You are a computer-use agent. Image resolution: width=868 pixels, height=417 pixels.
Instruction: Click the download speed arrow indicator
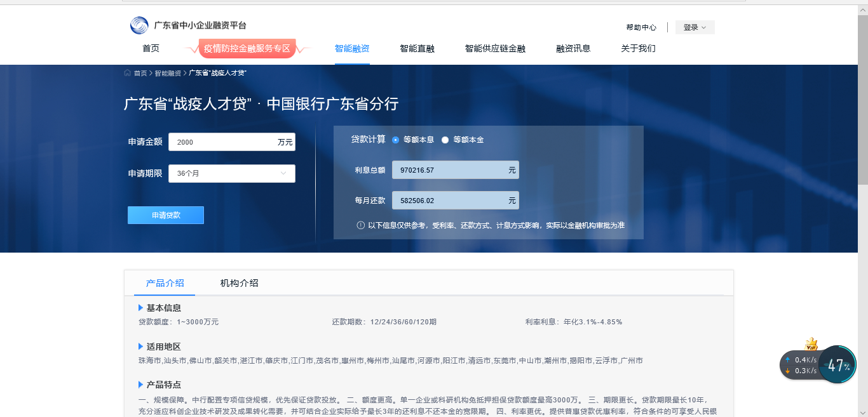pos(788,371)
